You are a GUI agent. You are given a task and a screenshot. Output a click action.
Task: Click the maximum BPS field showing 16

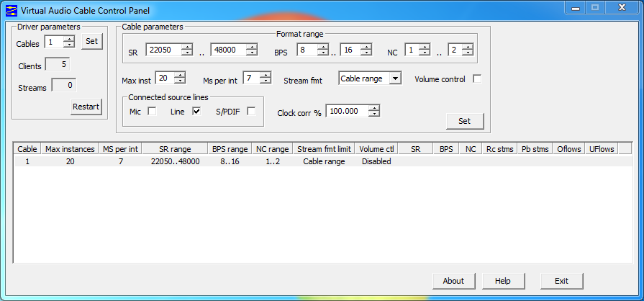(x=350, y=50)
